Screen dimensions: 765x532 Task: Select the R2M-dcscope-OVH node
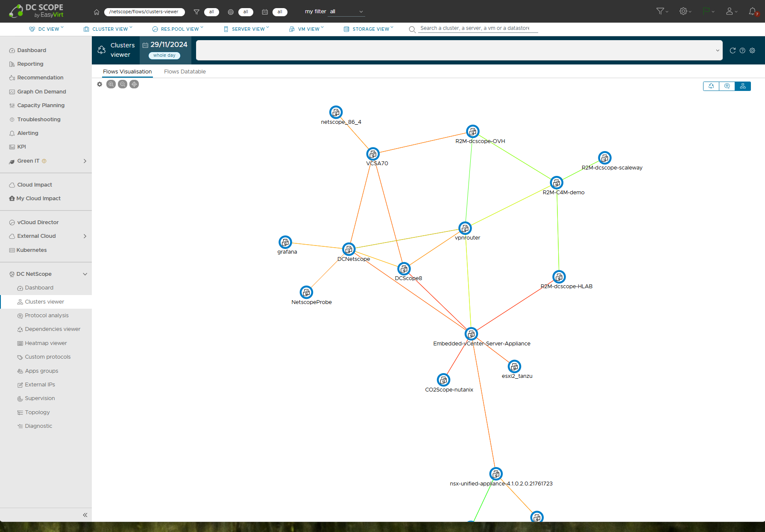coord(473,132)
